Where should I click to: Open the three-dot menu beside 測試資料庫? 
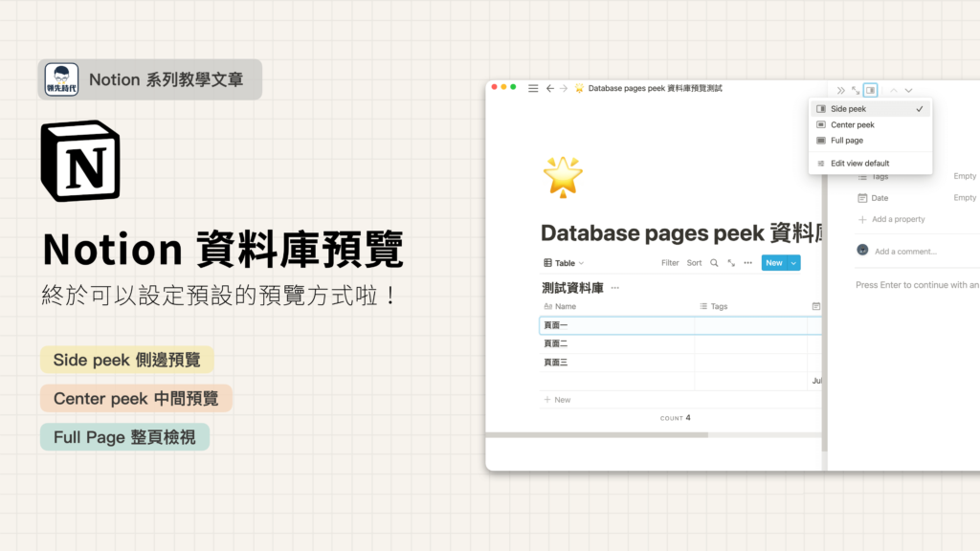pos(615,288)
